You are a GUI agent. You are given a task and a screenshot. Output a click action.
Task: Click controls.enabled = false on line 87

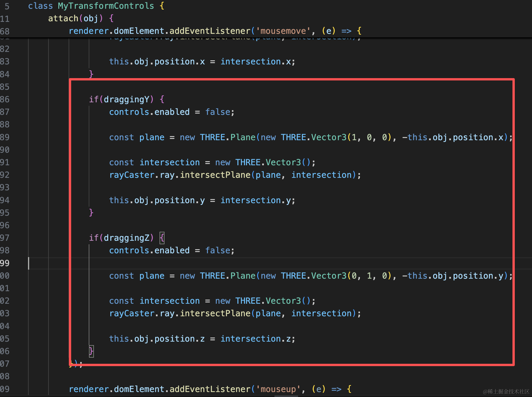(172, 112)
